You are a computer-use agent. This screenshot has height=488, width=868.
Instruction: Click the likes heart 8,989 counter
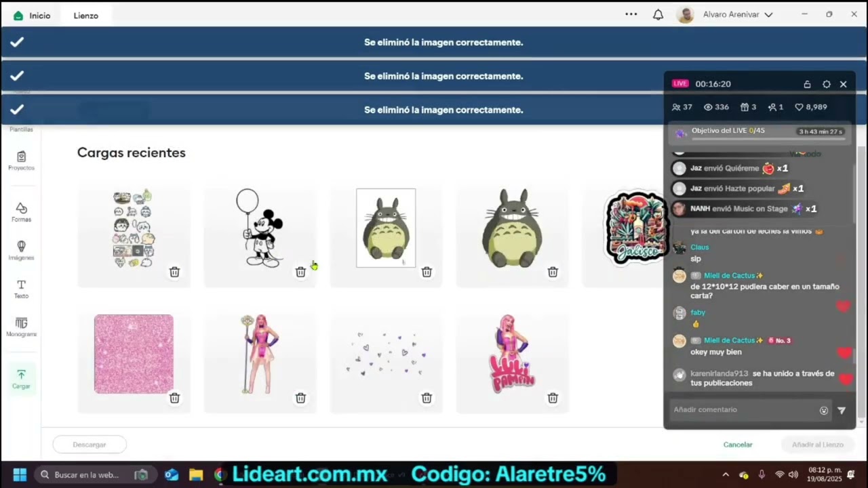pyautogui.click(x=810, y=107)
